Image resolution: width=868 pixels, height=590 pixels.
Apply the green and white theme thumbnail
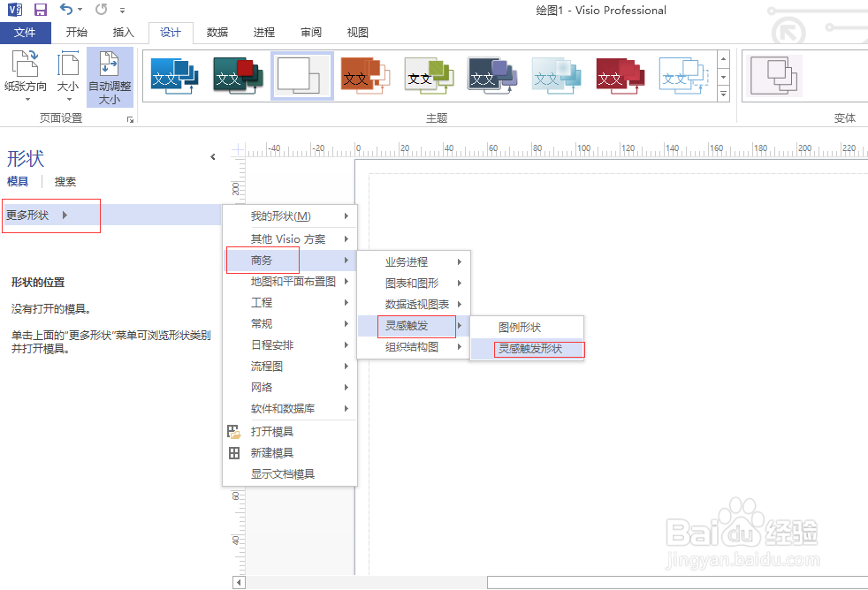tap(429, 76)
